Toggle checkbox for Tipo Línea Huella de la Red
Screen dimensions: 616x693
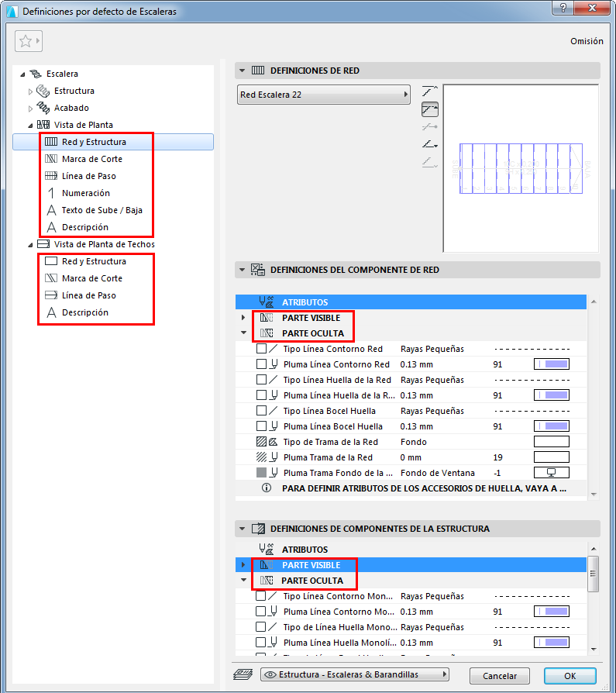[262, 380]
